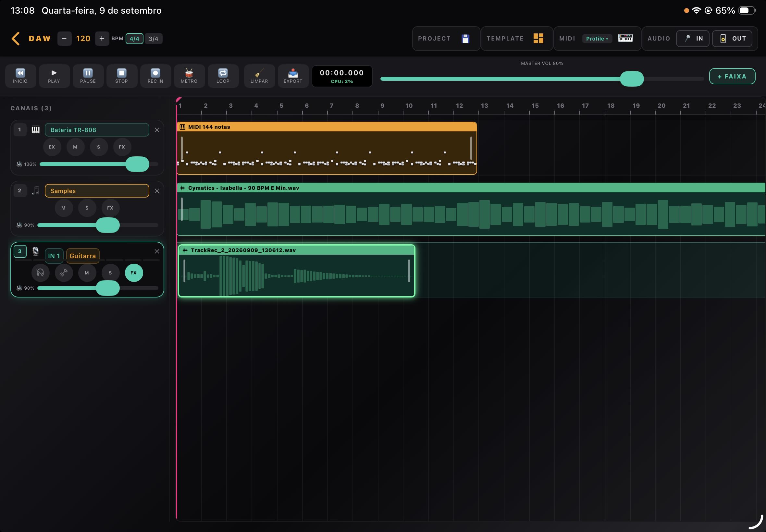Increase BPM with the plus button

pyautogui.click(x=102, y=39)
